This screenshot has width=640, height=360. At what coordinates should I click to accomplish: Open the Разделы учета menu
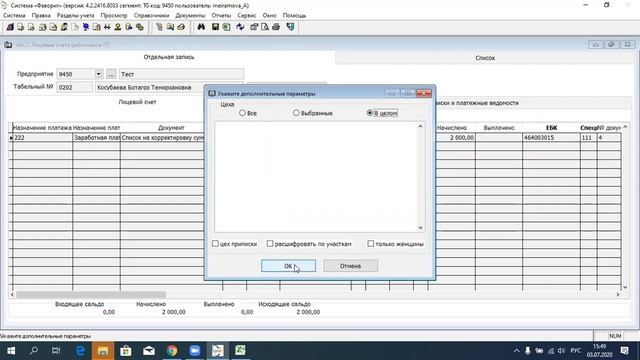pos(76,15)
